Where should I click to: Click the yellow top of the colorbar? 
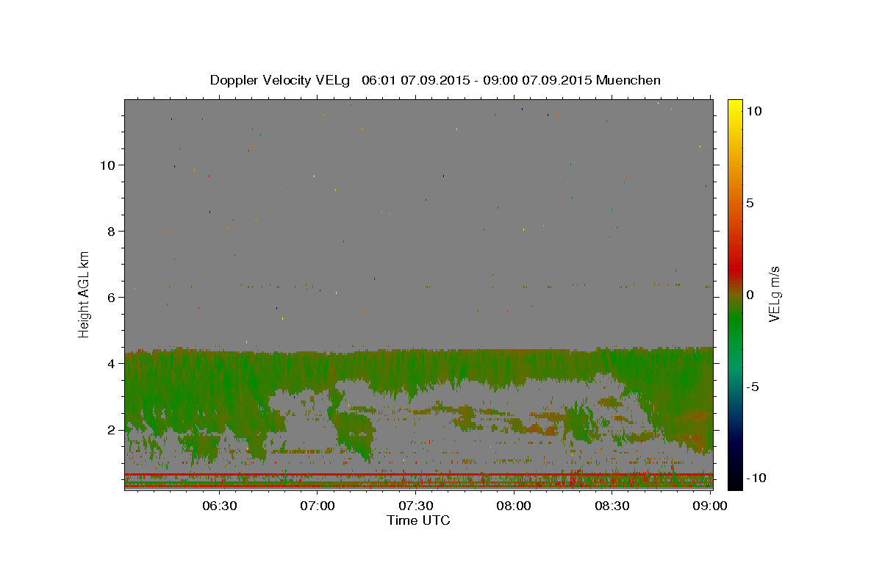735,107
